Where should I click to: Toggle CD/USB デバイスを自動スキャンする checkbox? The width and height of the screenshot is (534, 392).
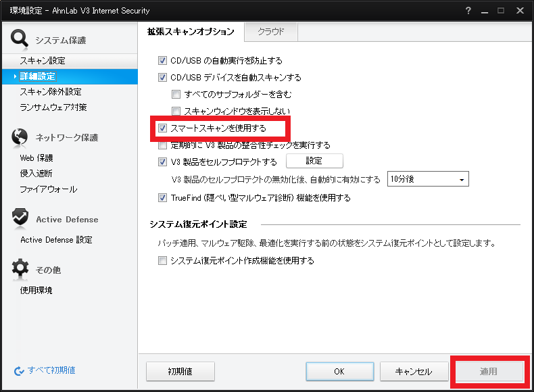coord(162,77)
